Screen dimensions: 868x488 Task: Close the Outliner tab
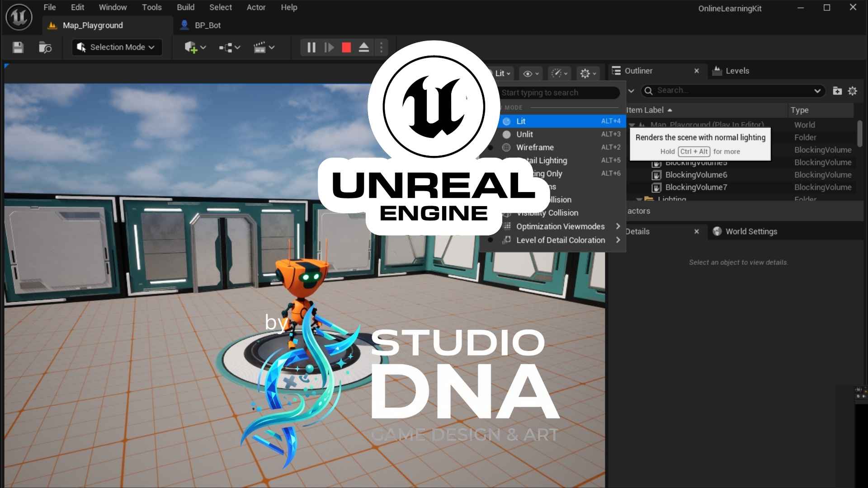coord(697,71)
